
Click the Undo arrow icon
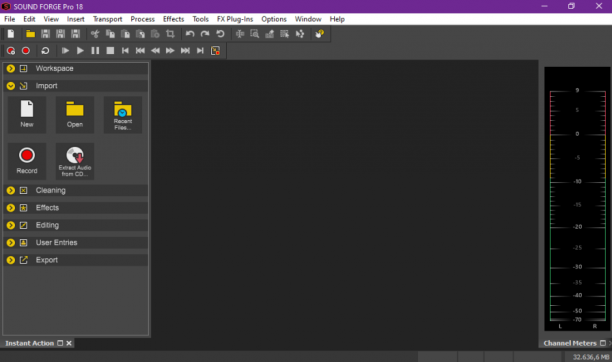(x=190, y=34)
